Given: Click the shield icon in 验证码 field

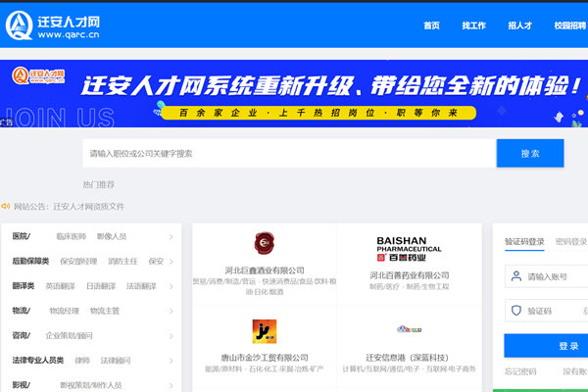Looking at the screenshot, I should pyautogui.click(x=516, y=311).
